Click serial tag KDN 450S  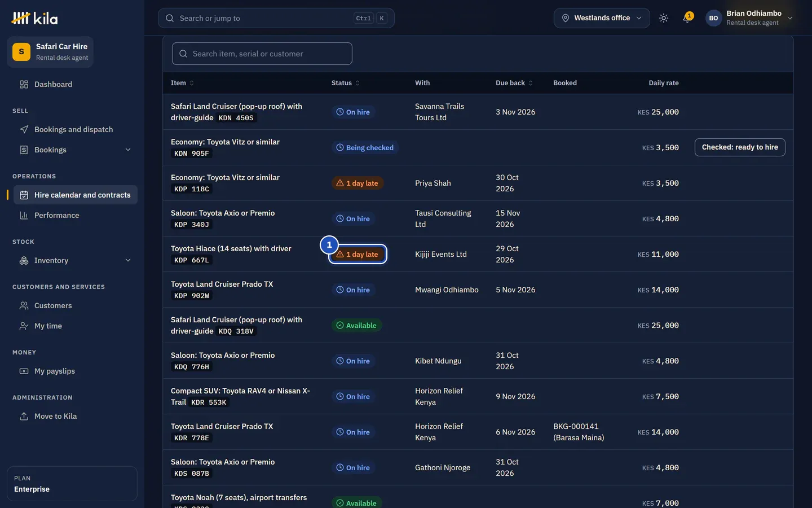[236, 118]
